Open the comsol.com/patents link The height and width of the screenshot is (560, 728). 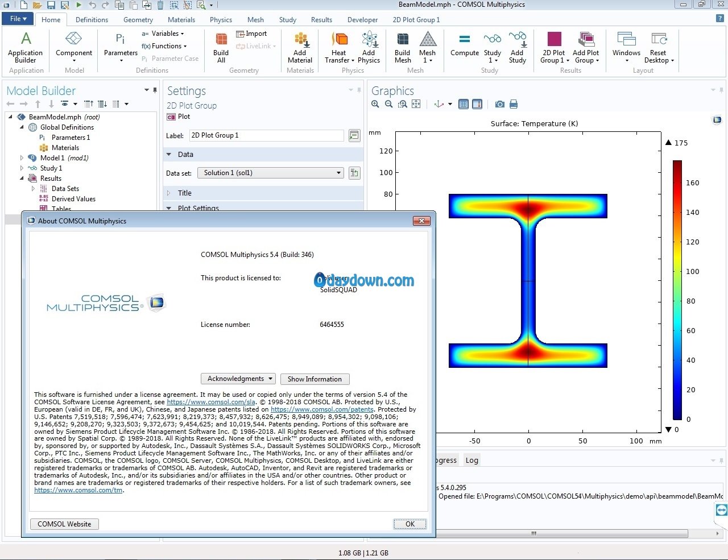tap(322, 409)
